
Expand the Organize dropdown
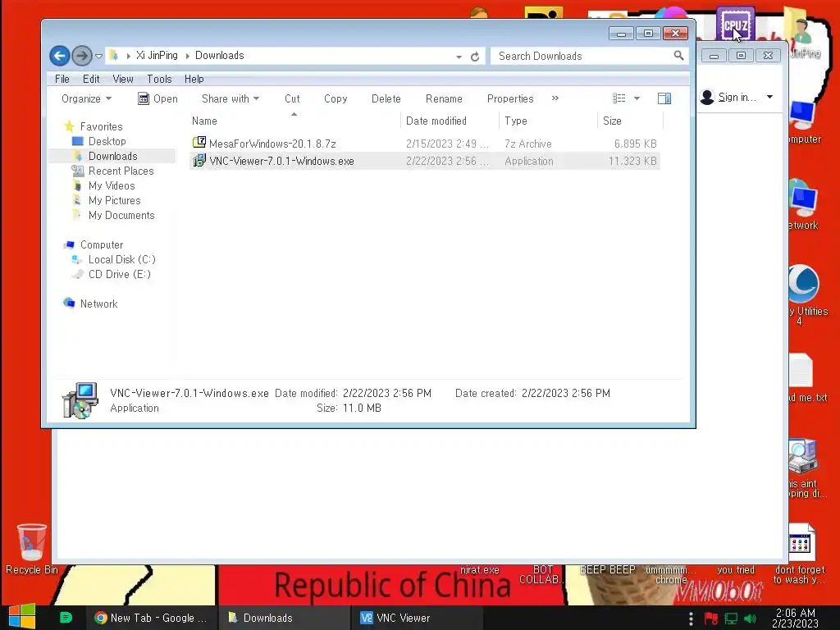coord(86,98)
